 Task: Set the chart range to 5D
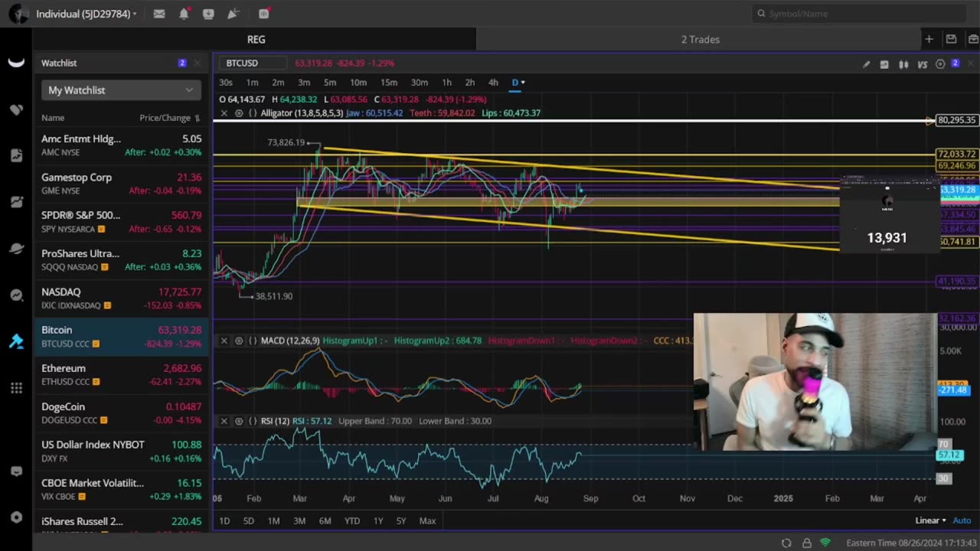click(248, 521)
